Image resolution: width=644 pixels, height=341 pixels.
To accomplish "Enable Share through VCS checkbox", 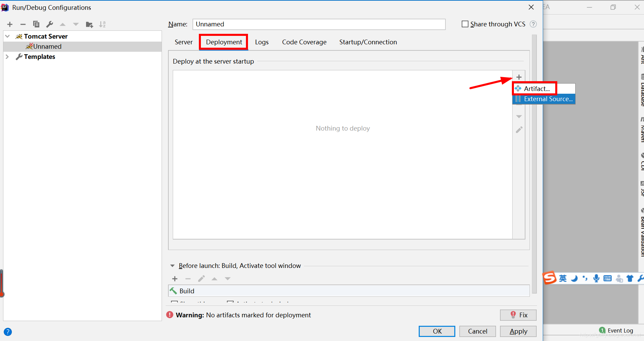I will (x=465, y=24).
